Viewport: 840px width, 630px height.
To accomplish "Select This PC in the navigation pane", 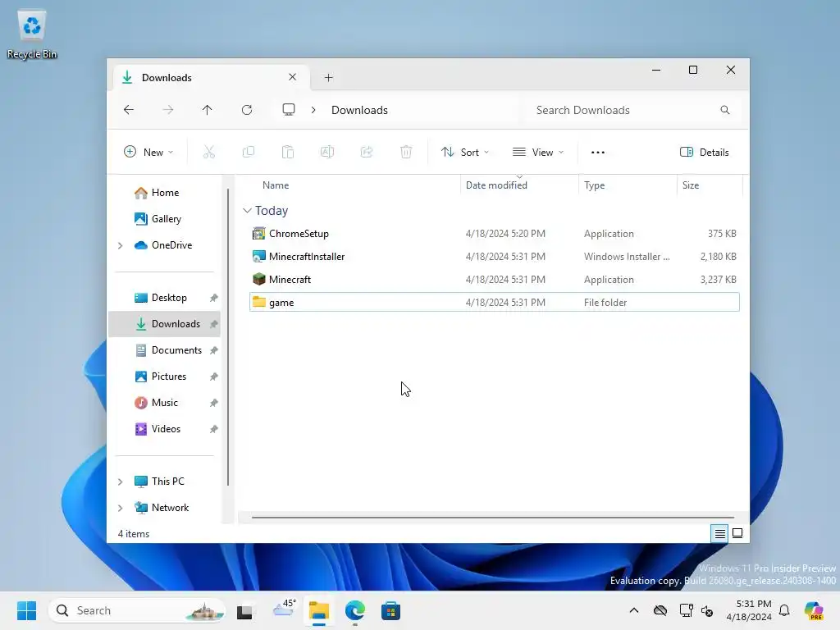I will [x=167, y=482].
